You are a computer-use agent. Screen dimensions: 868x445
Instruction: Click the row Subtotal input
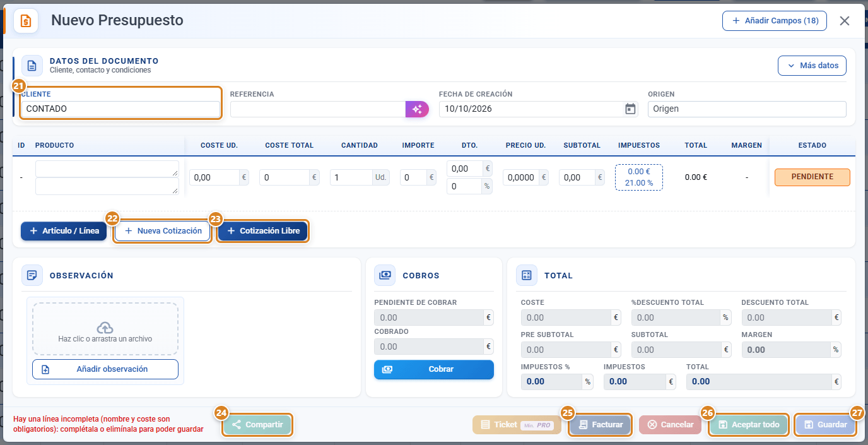coord(577,178)
